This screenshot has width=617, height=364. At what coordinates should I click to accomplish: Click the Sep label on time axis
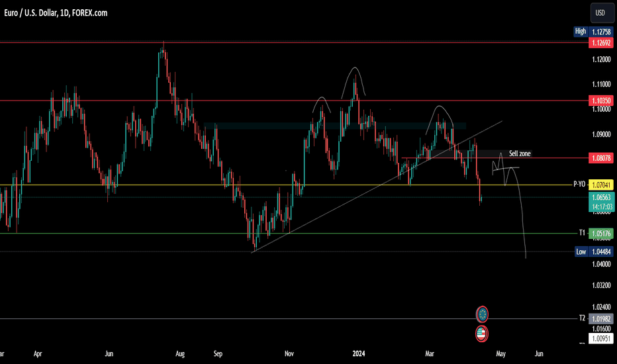pos(218,353)
